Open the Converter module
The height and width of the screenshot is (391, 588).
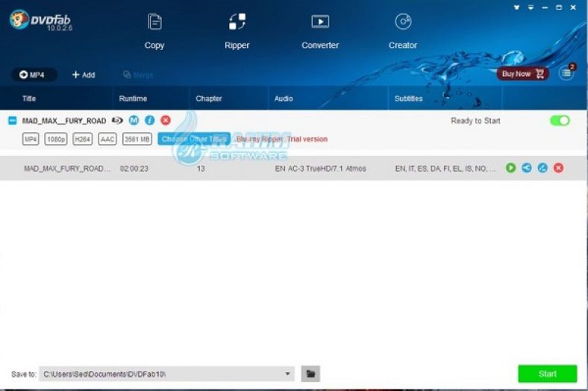coord(320,31)
